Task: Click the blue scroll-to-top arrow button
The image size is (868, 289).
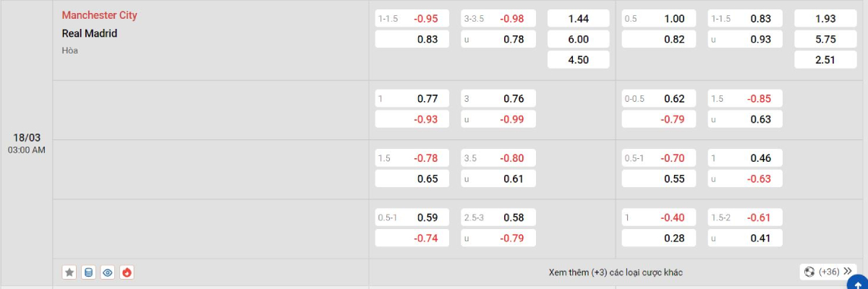Action: (857, 282)
